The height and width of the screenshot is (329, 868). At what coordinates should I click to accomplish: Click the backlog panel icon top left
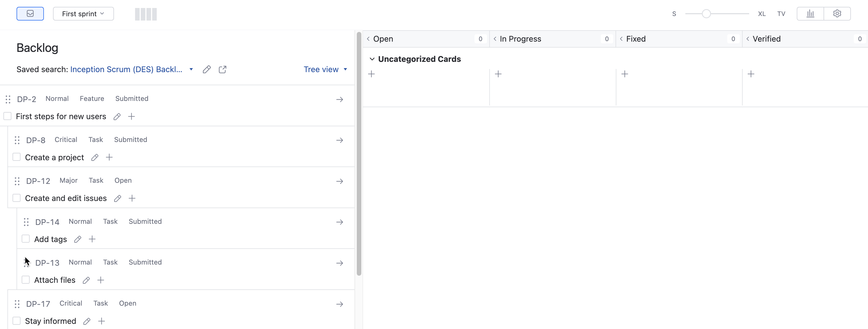tap(30, 13)
